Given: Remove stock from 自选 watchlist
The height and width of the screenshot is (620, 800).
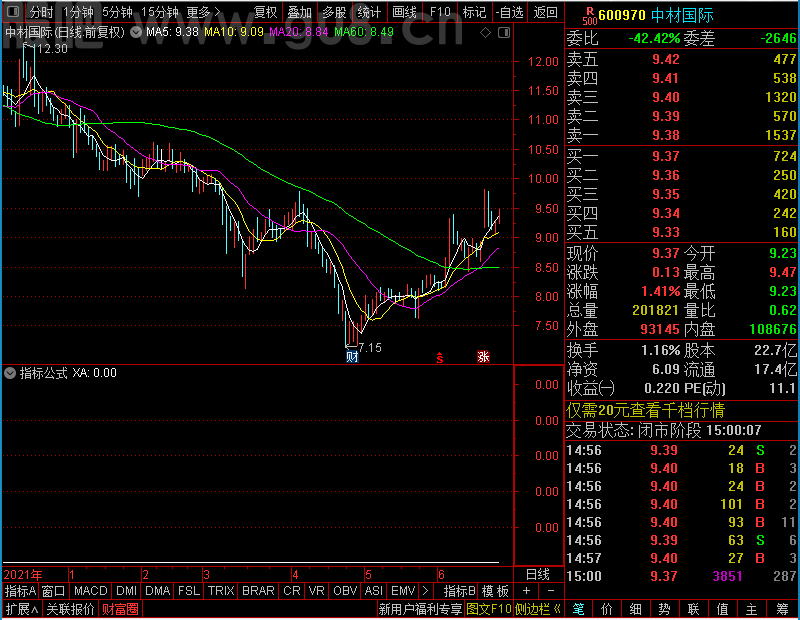Looking at the screenshot, I should point(510,12).
